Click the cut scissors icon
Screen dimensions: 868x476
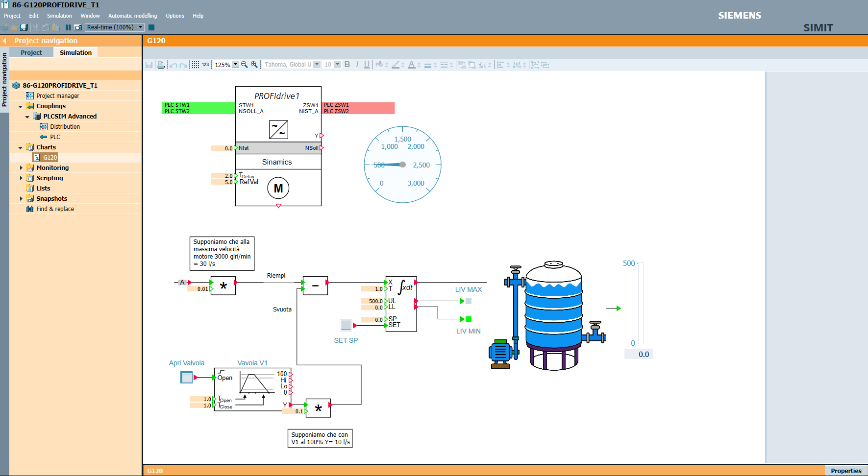pos(36,27)
